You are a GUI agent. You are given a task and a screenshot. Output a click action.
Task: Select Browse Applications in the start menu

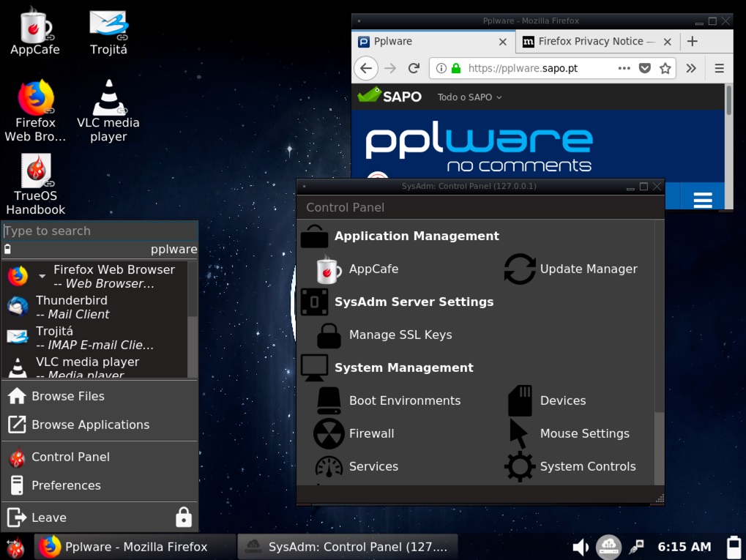pos(89,425)
